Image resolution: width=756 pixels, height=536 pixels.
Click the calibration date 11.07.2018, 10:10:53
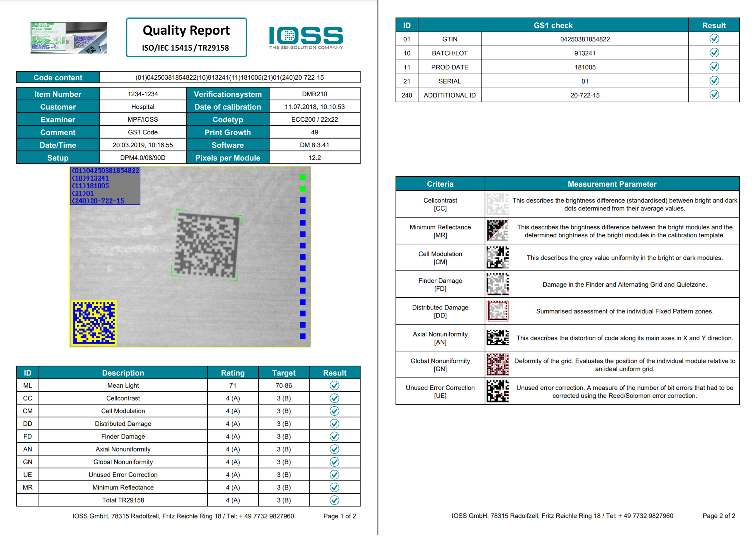315,107
